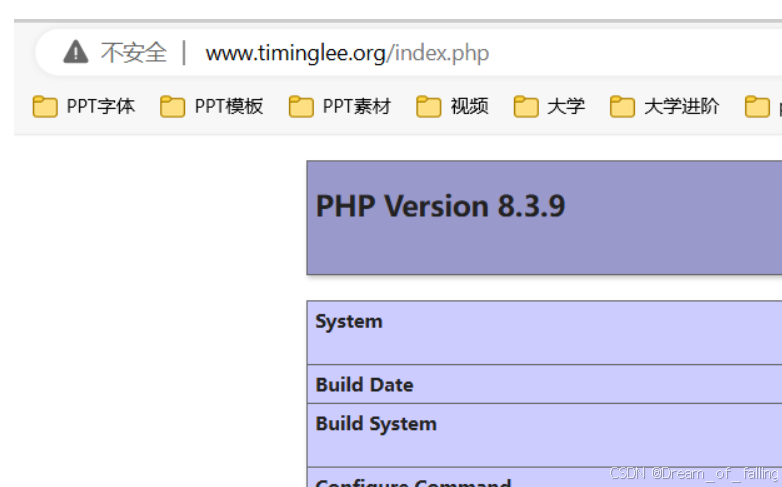Click the 不安全 security label
Viewport: 782px width, 487px height.
click(x=133, y=53)
